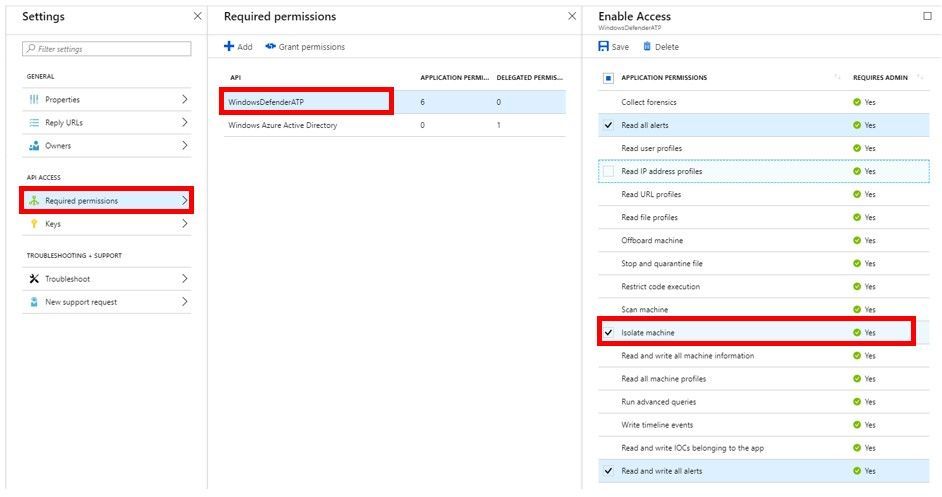This screenshot has height=497, width=942.
Task: Click the Troubleshoot wrench icon
Action: (x=34, y=279)
